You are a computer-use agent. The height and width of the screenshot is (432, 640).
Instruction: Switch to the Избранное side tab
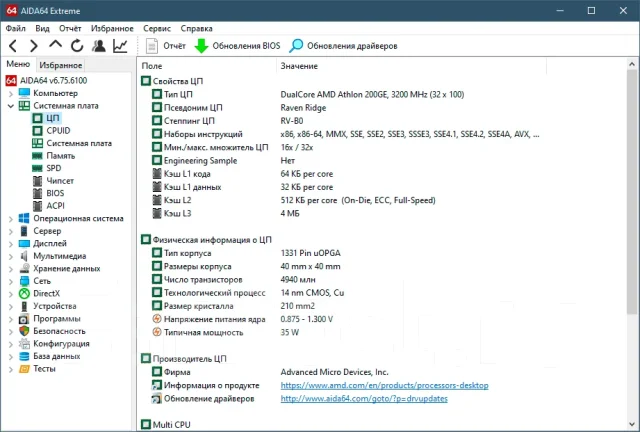[x=60, y=65]
